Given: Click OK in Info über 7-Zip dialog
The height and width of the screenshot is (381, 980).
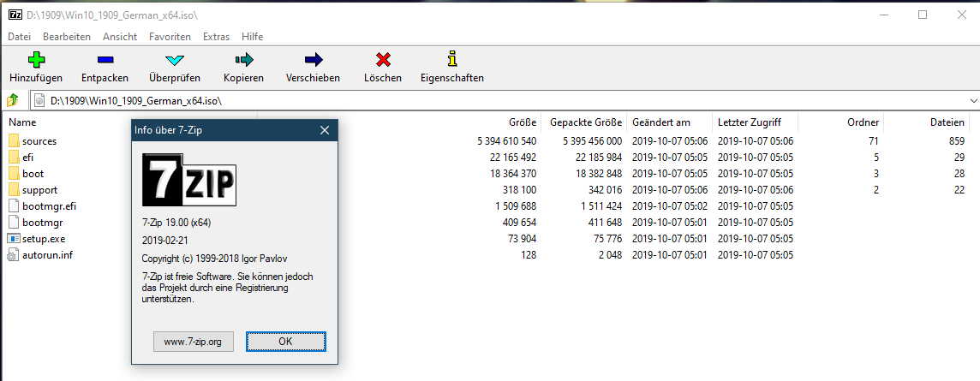Looking at the screenshot, I should [285, 342].
